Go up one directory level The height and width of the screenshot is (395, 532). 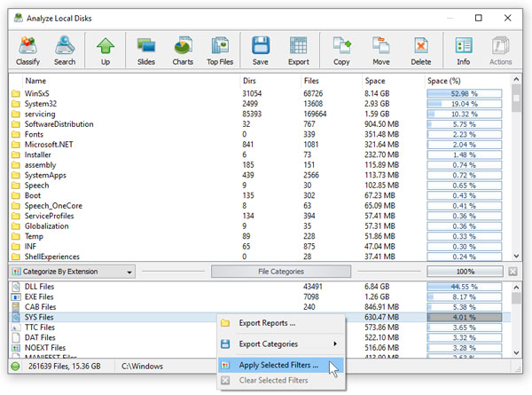point(106,51)
